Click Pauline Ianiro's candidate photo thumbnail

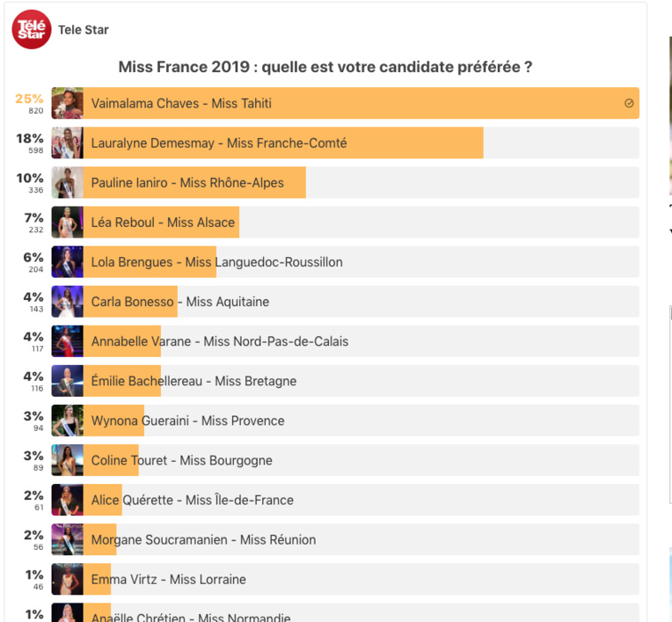point(68,183)
